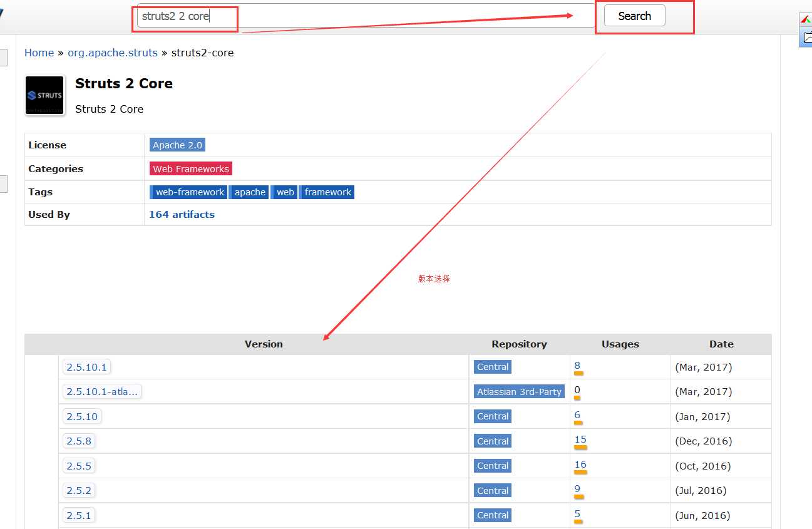Click Central repository for version 2.5.5

tap(493, 466)
